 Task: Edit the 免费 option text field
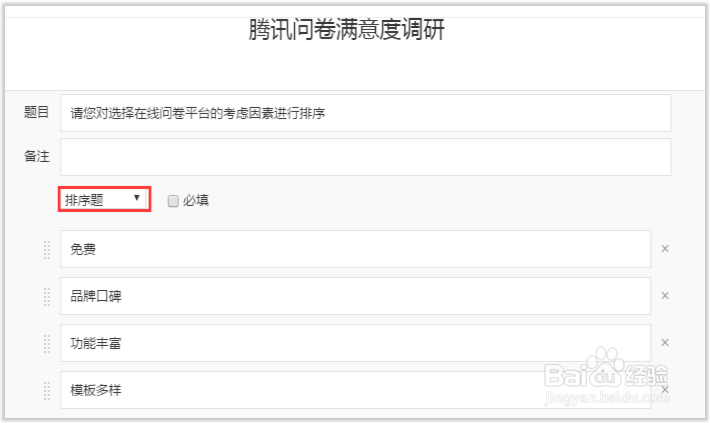355,249
